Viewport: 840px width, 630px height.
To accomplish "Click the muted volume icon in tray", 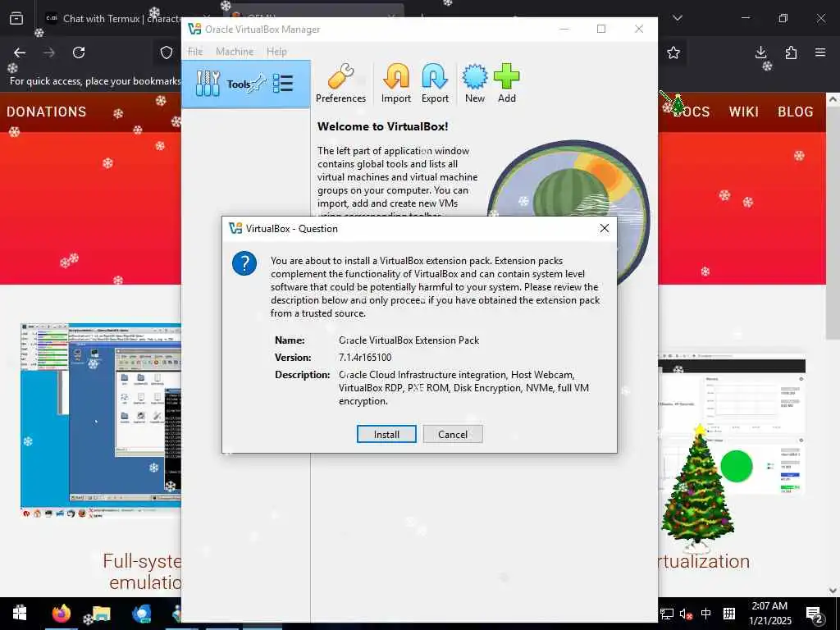I will coord(686,614).
